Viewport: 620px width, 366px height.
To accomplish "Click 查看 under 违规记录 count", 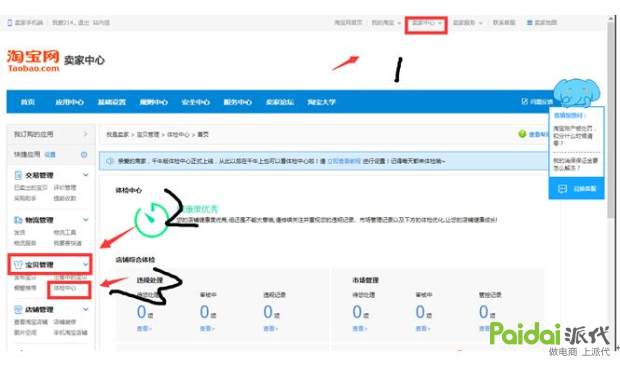I will 271,328.
